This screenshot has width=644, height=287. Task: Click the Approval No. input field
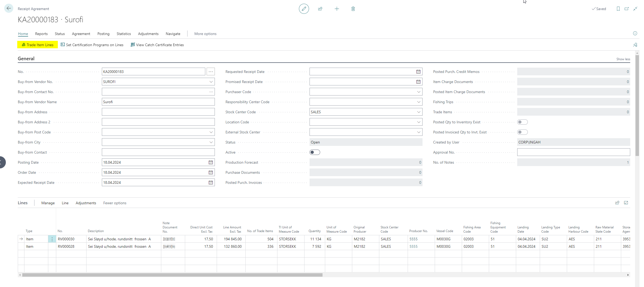(573, 152)
